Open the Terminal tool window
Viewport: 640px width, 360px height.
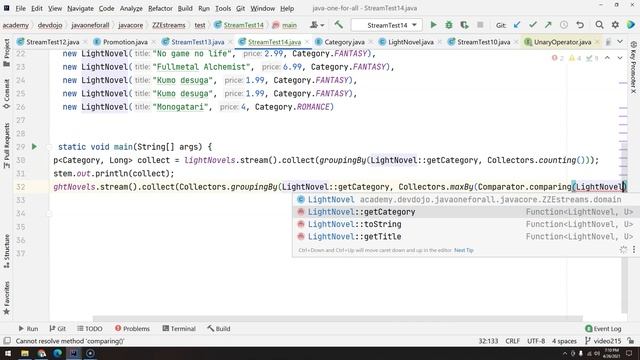(179, 329)
